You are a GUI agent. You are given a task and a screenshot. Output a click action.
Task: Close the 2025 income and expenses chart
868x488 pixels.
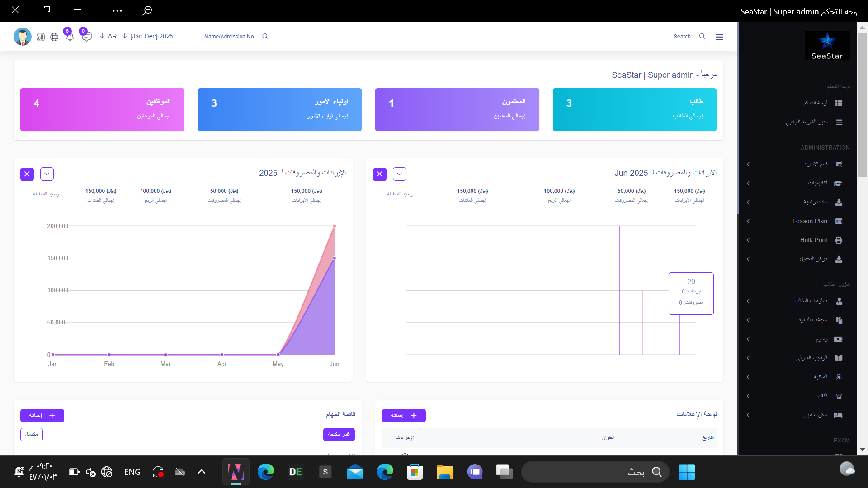coord(27,174)
